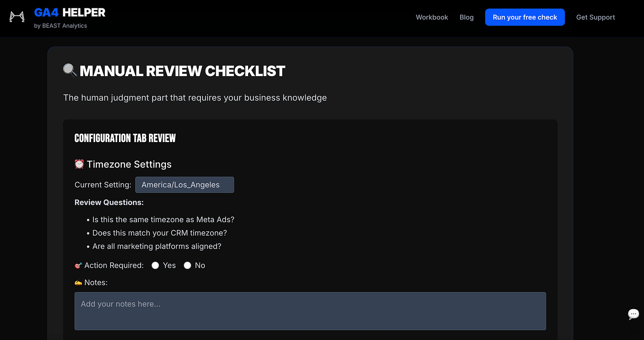
Task: Click the human judgment description sentence
Action: coord(195,97)
